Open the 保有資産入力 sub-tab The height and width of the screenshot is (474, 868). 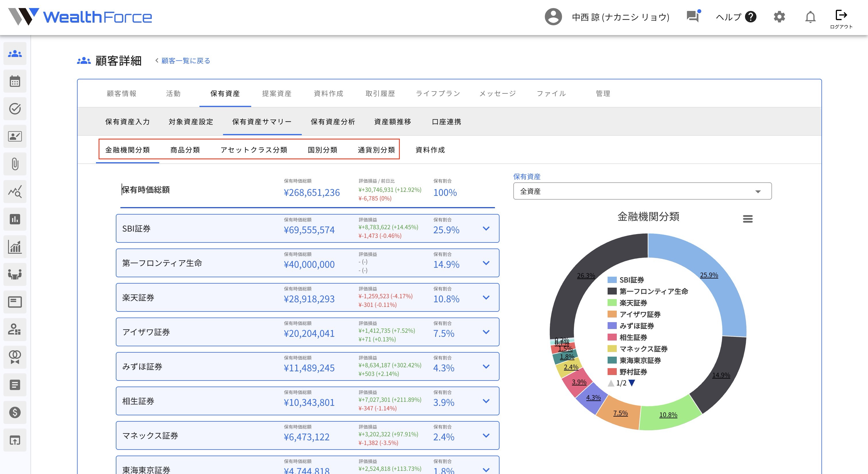[x=127, y=122]
